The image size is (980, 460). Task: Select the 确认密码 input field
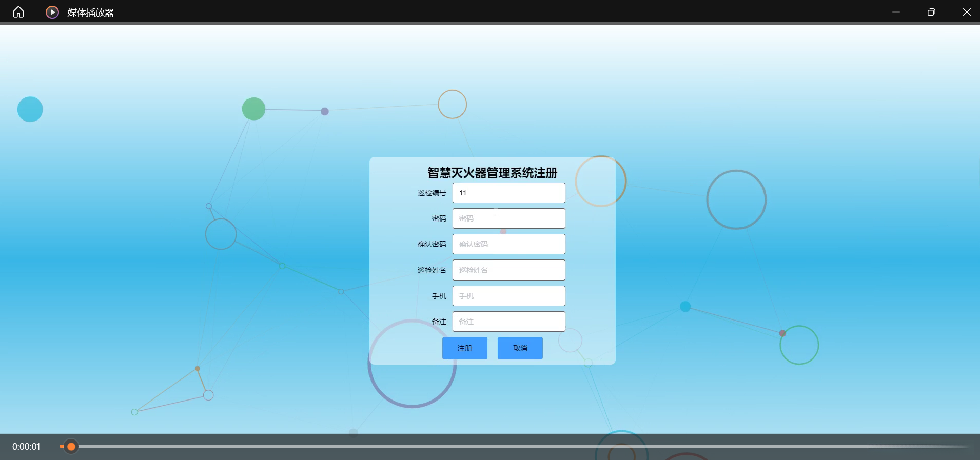point(508,244)
